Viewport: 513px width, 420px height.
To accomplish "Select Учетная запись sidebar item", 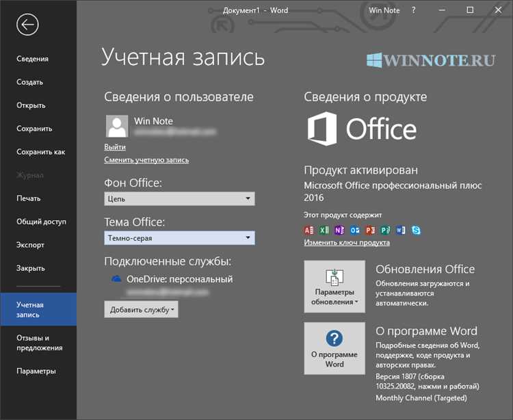I will point(38,309).
